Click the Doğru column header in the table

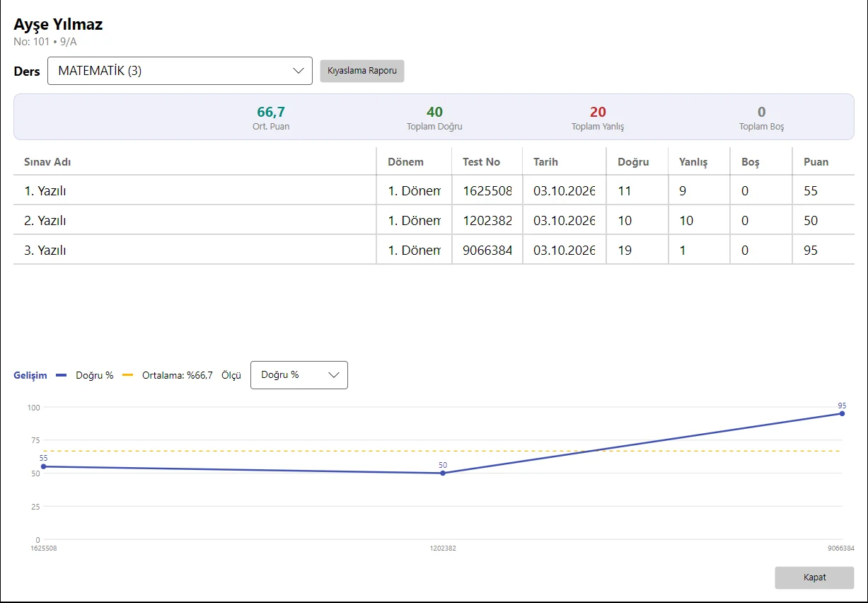click(633, 162)
